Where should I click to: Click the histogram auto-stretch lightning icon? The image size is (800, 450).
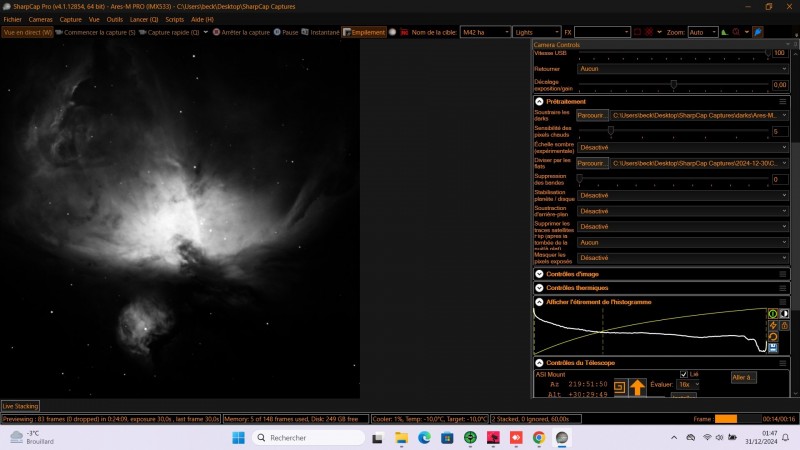(x=773, y=325)
